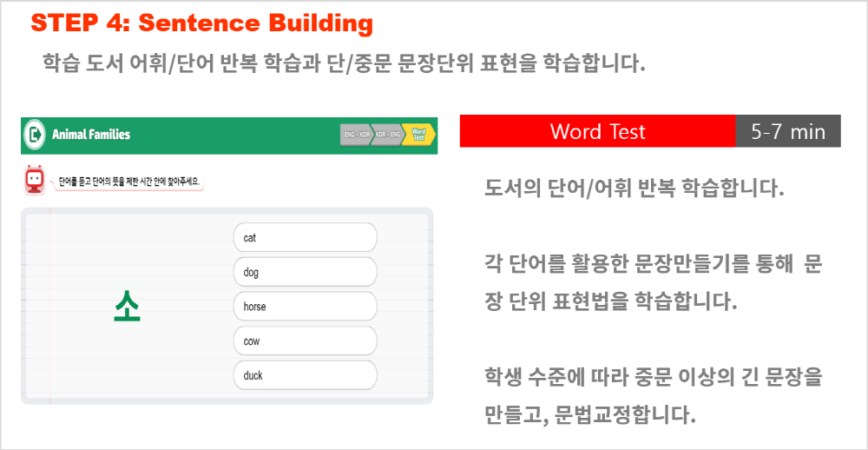Click the exit icon beside Animal Families
Viewport: 868px width, 450px height.
(x=36, y=135)
